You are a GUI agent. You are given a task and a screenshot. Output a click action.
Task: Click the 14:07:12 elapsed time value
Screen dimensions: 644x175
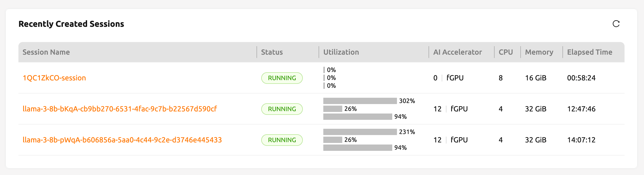(x=581, y=140)
